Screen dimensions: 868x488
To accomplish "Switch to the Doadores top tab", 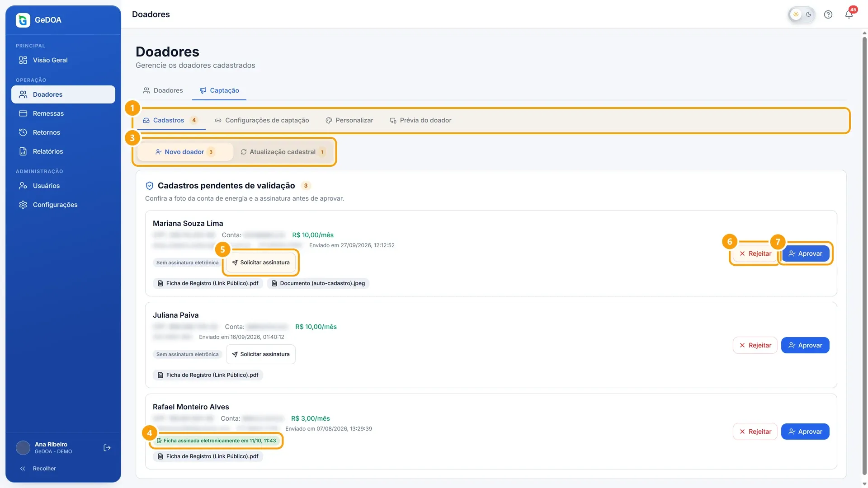I will pyautogui.click(x=163, y=90).
